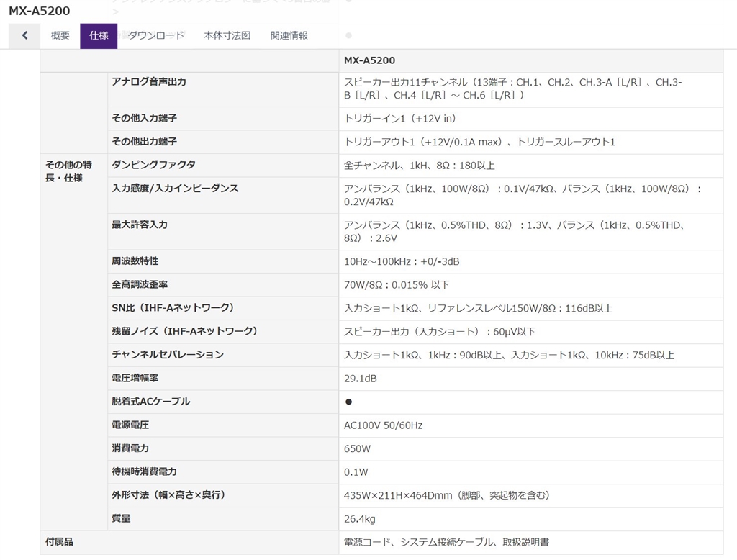
Task: Go to the 関連情報 tab
Action: click(289, 35)
